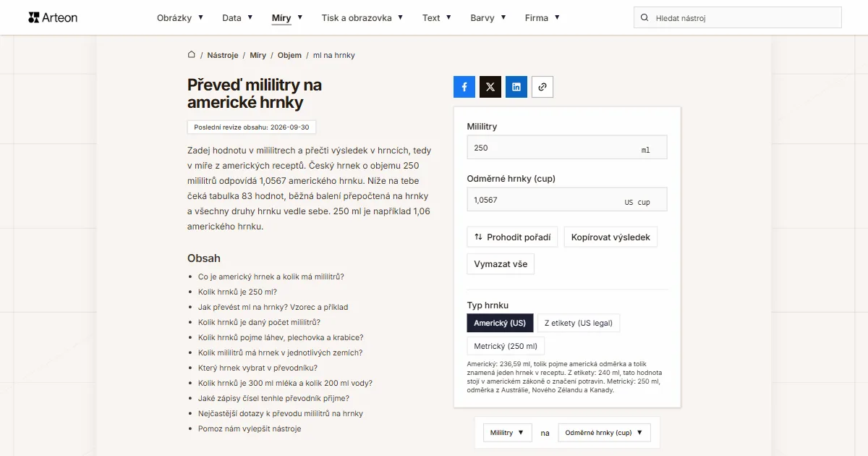Image resolution: width=868 pixels, height=456 pixels.
Task: Open the Odměrné hrnky (cup) target dropdown
Action: click(x=605, y=433)
